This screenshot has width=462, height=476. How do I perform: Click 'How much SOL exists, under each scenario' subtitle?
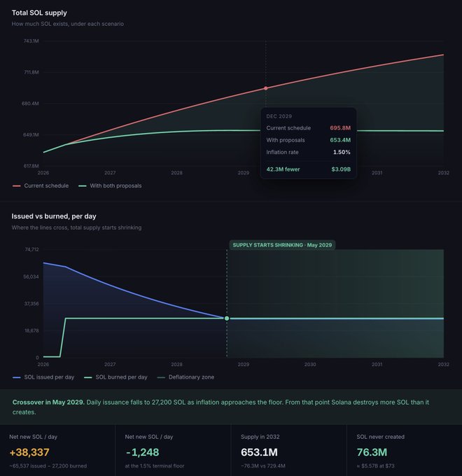coord(68,24)
